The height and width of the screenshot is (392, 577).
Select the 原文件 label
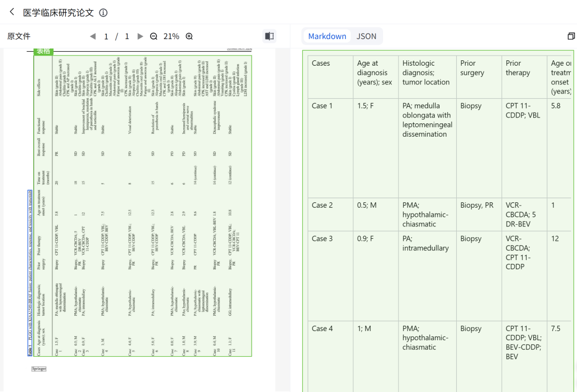tap(19, 36)
